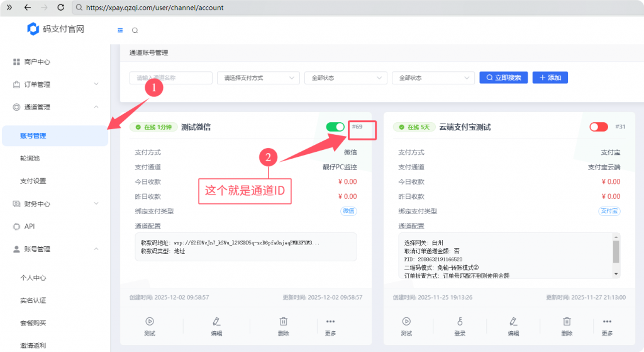Click PID: 2088632191166520 text
Viewport: 644px width, 352px height.
[x=433, y=259]
